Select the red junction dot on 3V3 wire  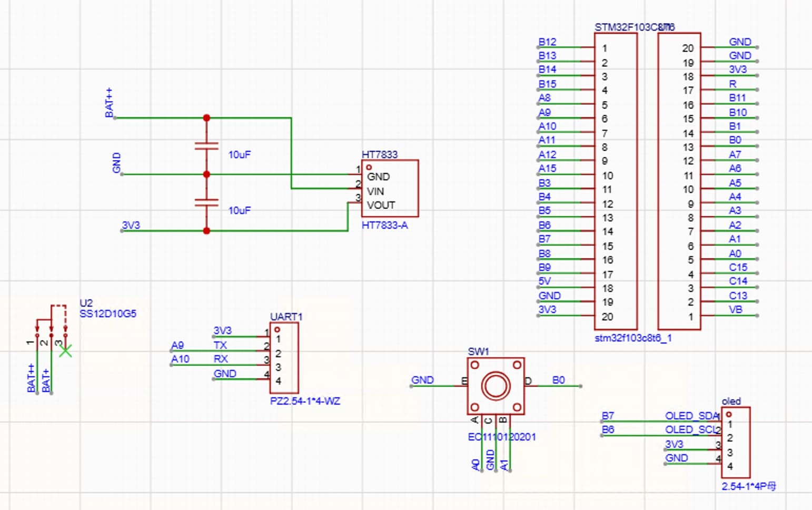(206, 231)
